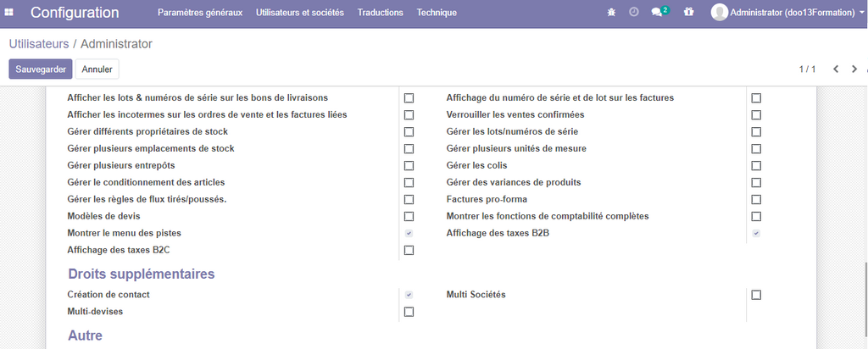Screen dimensions: 868x349
Task: Click the gift icon in the top bar
Action: coord(688,13)
